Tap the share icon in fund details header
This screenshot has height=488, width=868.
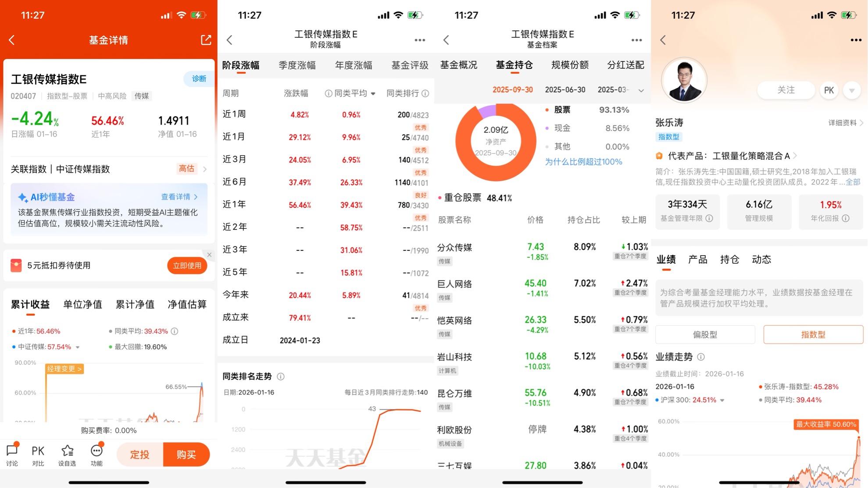(x=206, y=40)
